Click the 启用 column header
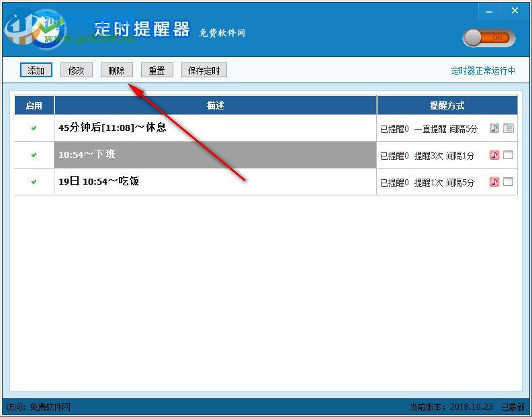 34,105
